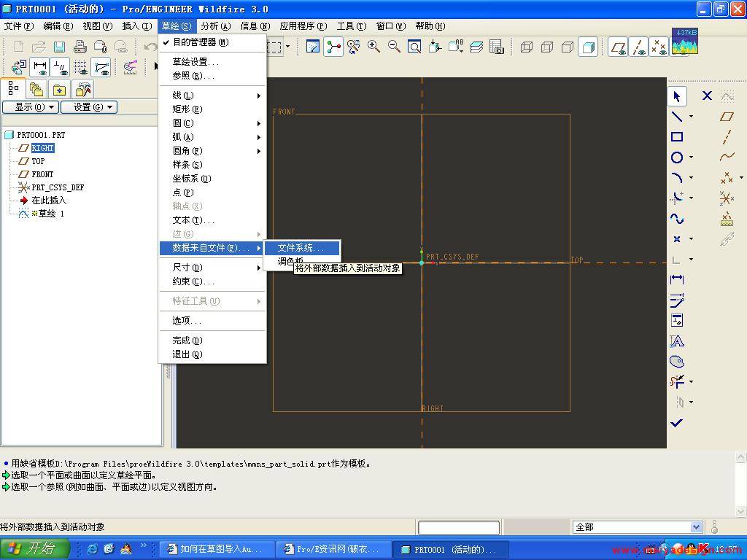Viewport: 747px width, 560px height.
Task: Toggle datum axes display
Action: pyautogui.click(x=638, y=47)
